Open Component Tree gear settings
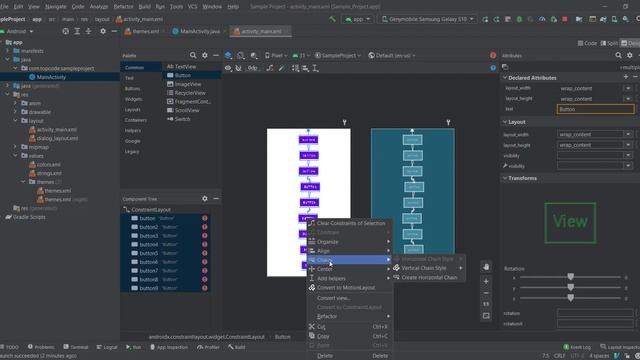 (205, 199)
